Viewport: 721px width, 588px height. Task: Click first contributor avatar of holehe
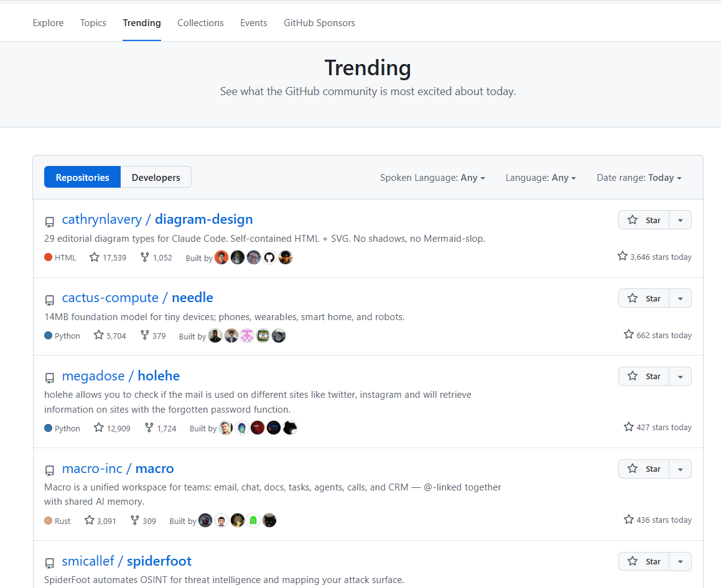[226, 428]
